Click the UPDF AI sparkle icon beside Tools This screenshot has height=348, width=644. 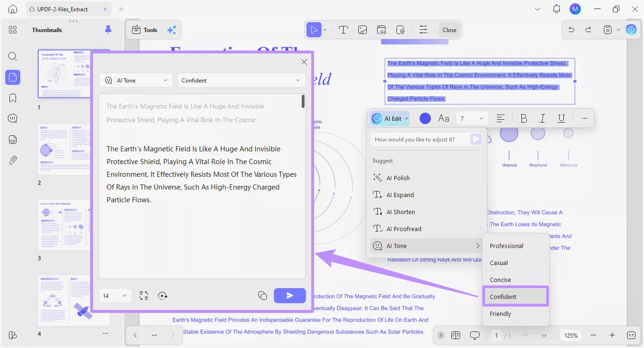(x=172, y=30)
